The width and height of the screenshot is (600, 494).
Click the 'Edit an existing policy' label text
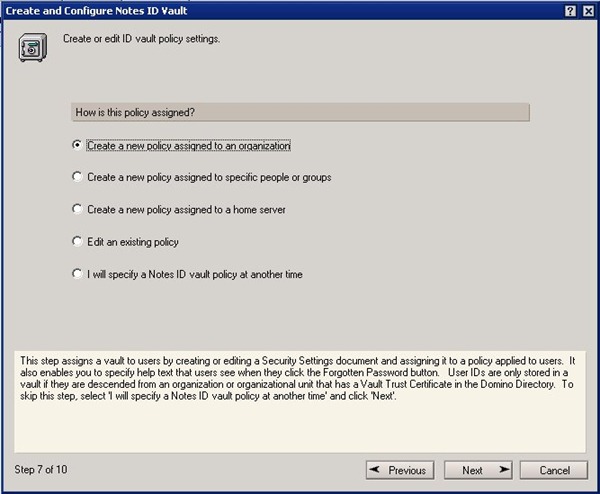pos(133,241)
